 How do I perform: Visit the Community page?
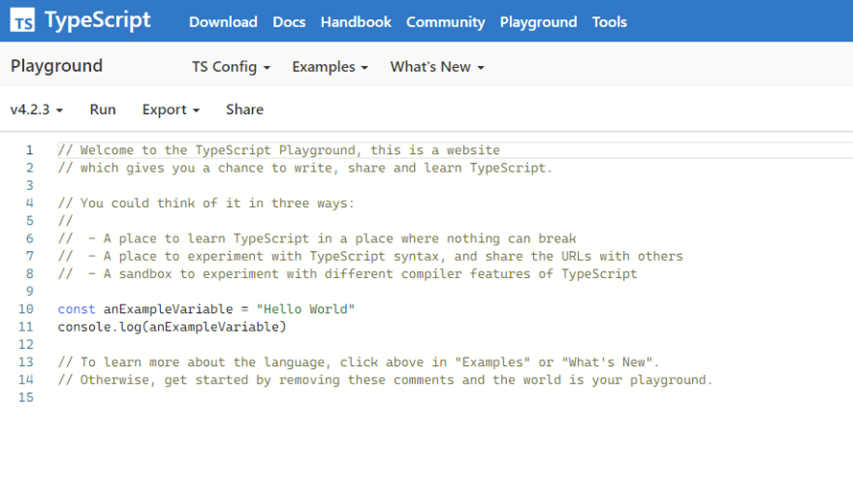(446, 21)
